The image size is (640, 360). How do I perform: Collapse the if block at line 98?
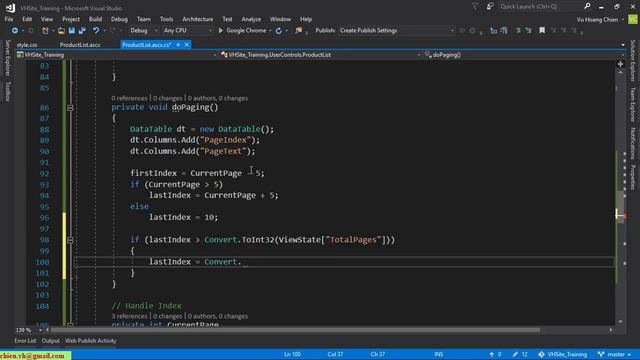point(70,240)
